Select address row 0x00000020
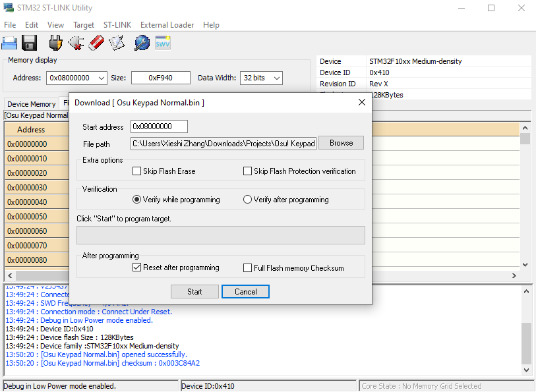 (37, 173)
